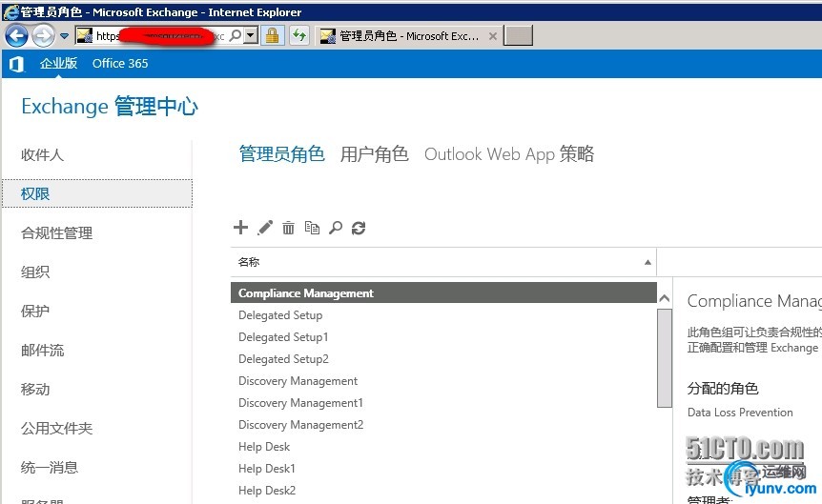Click the copy role group icon
822x504 pixels.
point(312,228)
